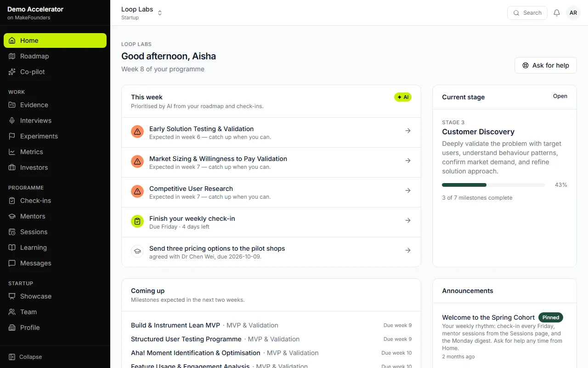
Task: Open the Messages page from the sidebar
Action: [55, 263]
